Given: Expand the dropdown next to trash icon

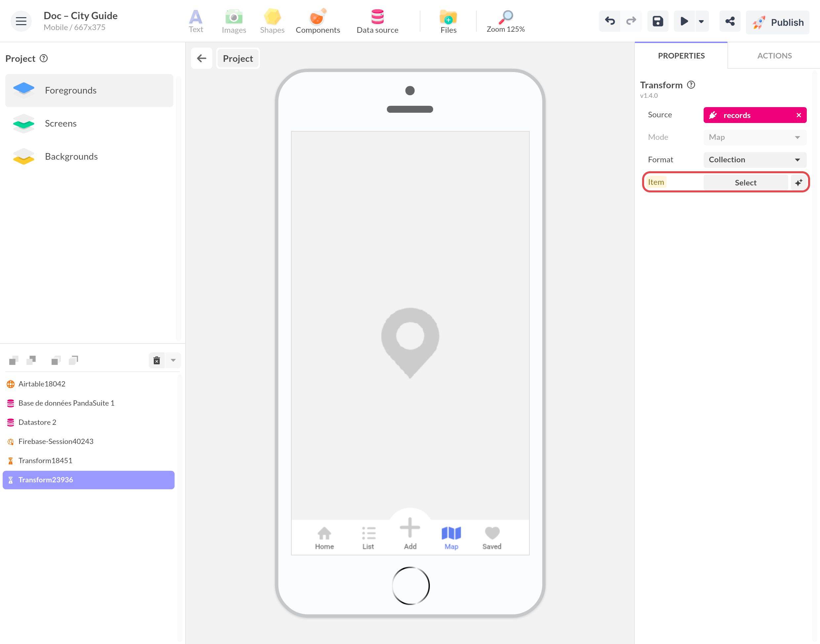Looking at the screenshot, I should (173, 360).
